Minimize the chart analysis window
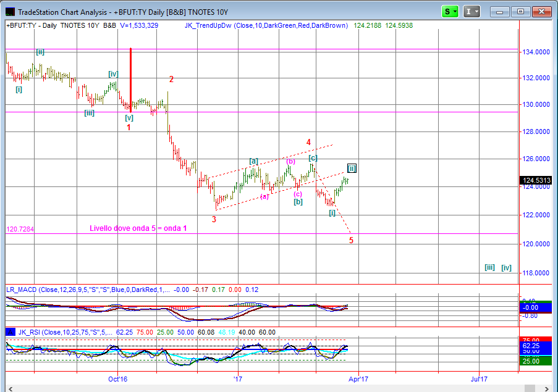 tap(499, 12)
